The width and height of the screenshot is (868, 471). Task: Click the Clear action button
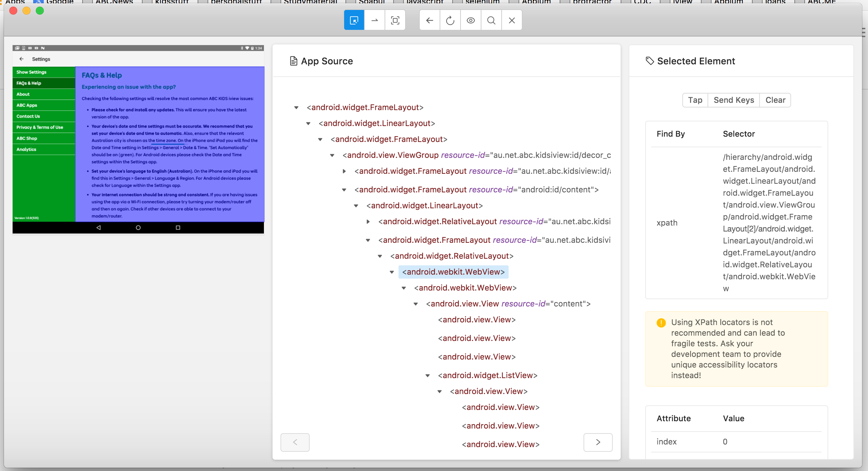(x=775, y=100)
